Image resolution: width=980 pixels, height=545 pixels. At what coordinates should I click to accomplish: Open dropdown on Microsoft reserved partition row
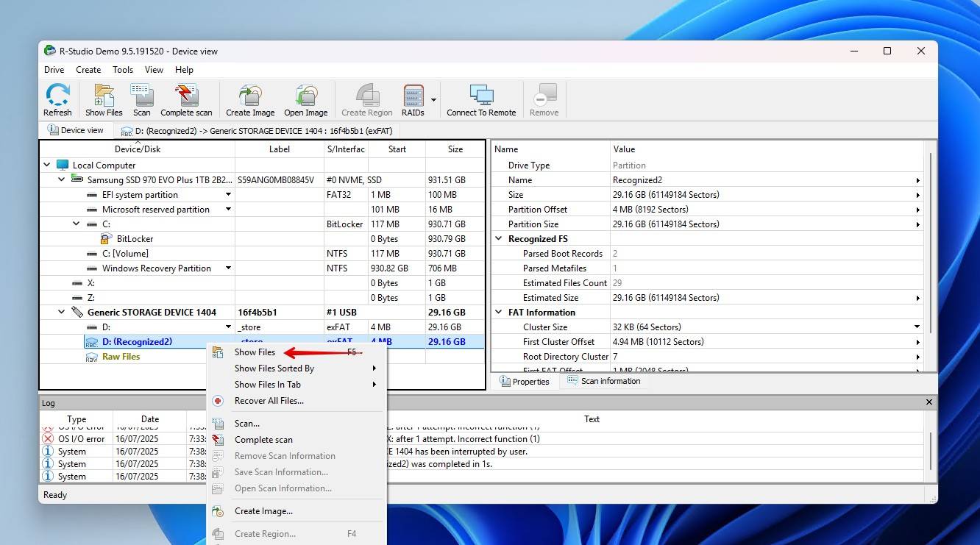[x=228, y=210]
